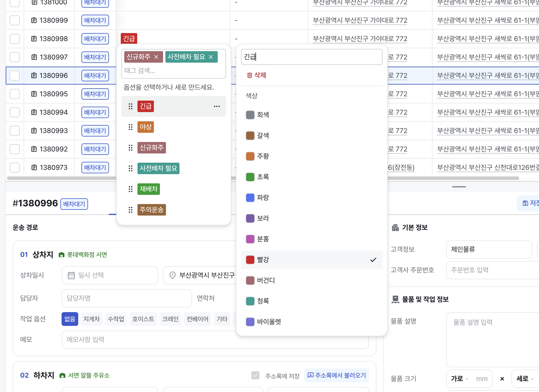Image resolution: width=539 pixels, height=392 pixels.
Task: Toggle the 주소록에 저장 checkbox
Action: 255,375
